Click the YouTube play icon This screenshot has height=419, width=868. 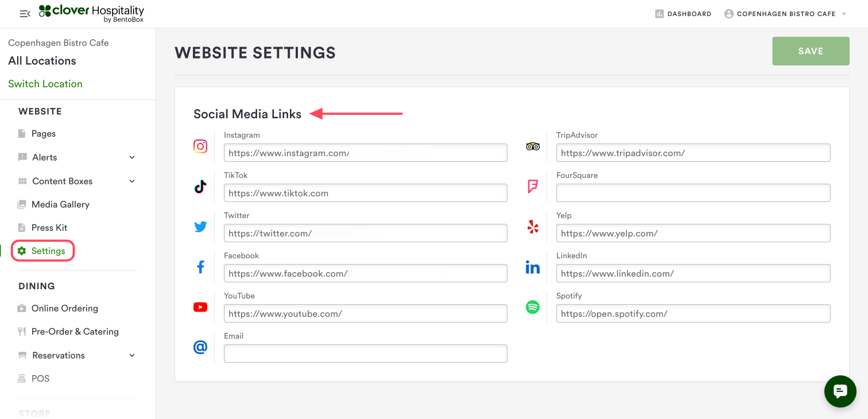[x=200, y=307]
